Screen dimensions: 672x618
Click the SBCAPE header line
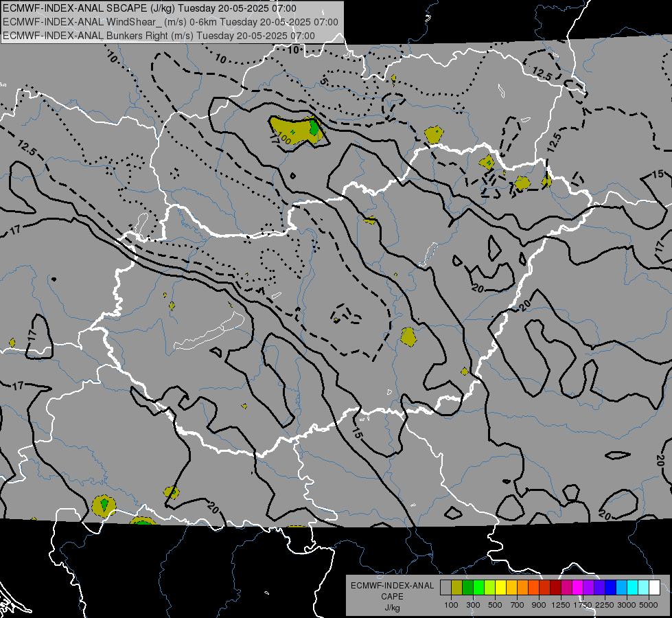(149, 8)
